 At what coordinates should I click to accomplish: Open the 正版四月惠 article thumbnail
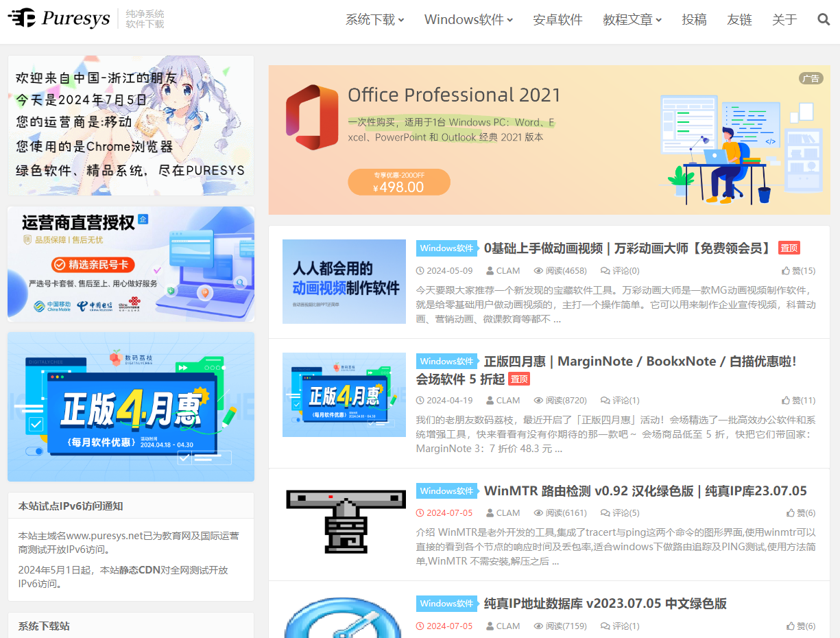point(344,394)
